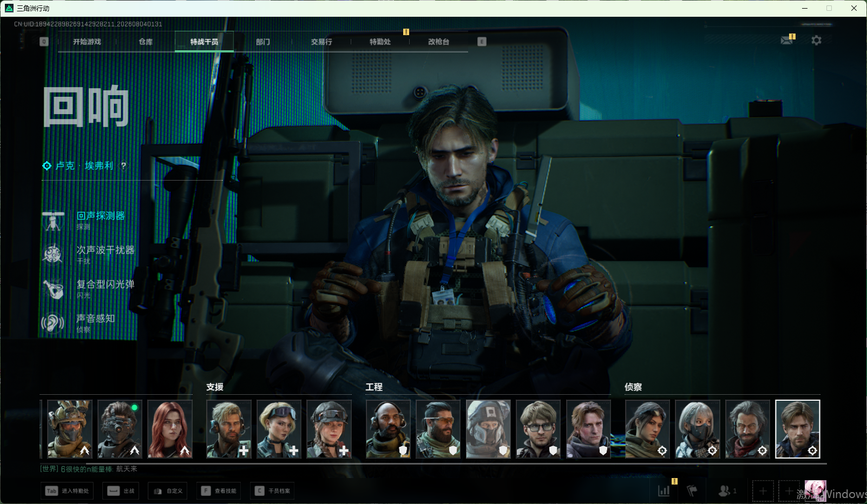This screenshot has height=504, width=867.
Task: Open the 部门 tab
Action: coord(263,42)
